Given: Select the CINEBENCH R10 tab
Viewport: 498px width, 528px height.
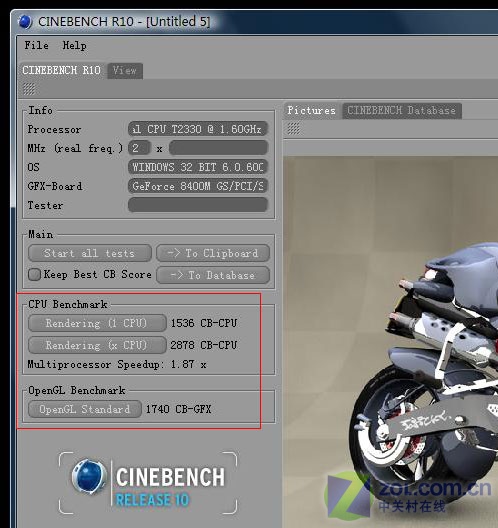Looking at the screenshot, I should point(62,70).
